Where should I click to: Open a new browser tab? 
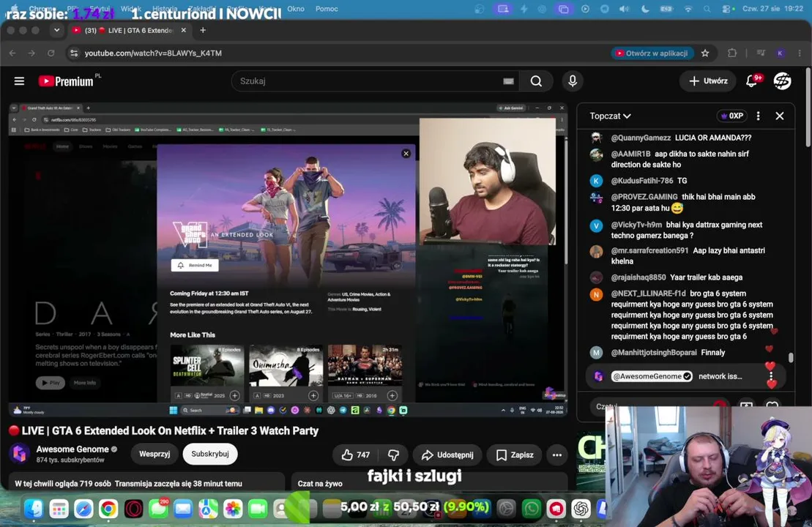203,31
